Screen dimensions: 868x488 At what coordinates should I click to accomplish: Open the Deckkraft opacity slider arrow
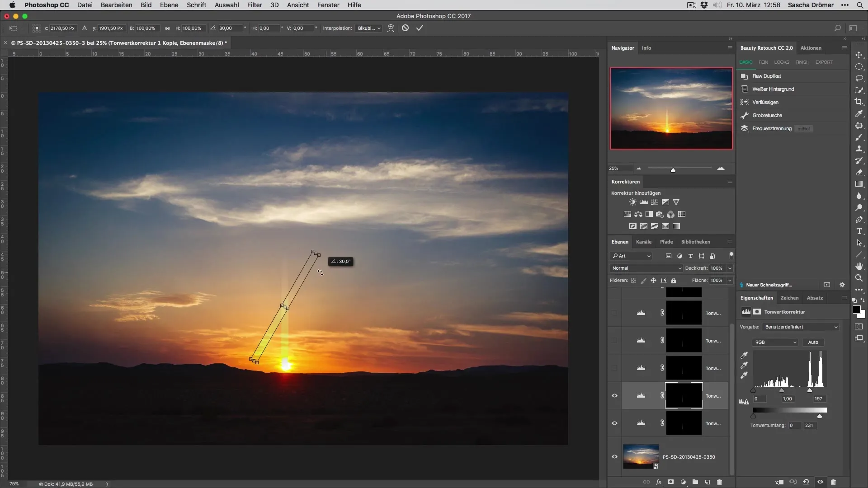730,268
